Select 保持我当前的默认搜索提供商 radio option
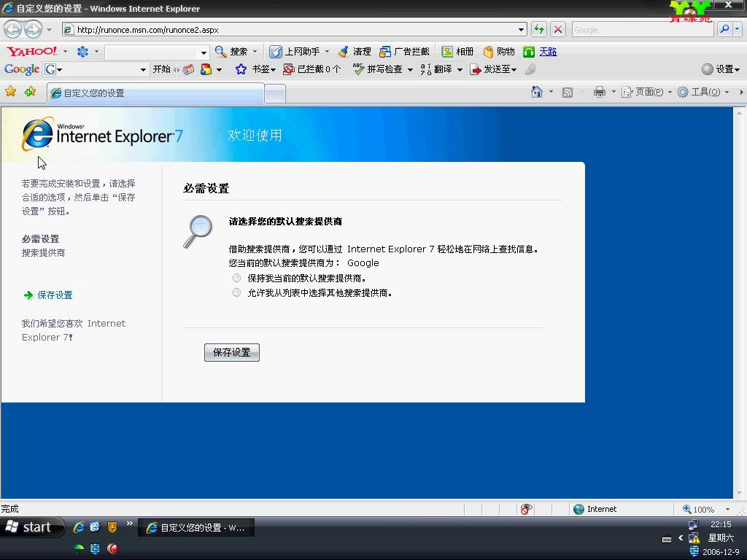The height and width of the screenshot is (560, 747). tap(236, 278)
